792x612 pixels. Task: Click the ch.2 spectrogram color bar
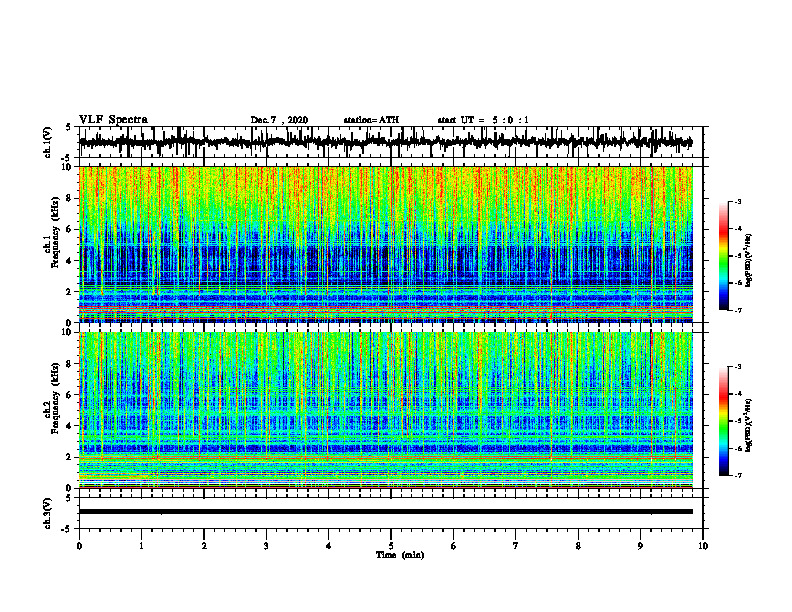(724, 421)
